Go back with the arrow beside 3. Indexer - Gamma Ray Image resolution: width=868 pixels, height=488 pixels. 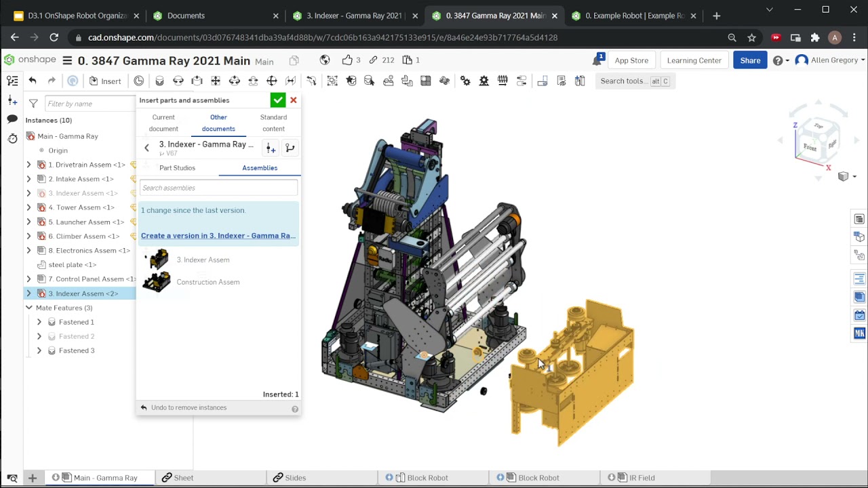pyautogui.click(x=146, y=148)
